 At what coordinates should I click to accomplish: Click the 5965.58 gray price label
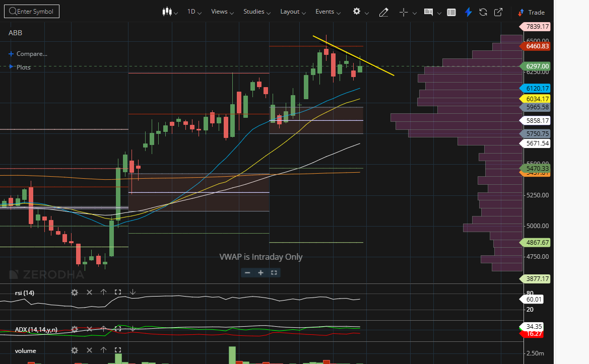pyautogui.click(x=535, y=107)
